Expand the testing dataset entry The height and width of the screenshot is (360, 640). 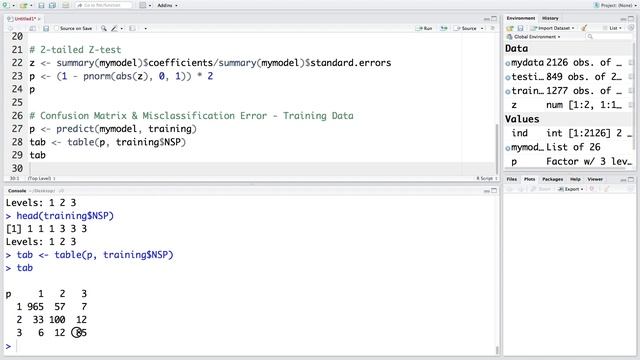[x=508, y=78]
